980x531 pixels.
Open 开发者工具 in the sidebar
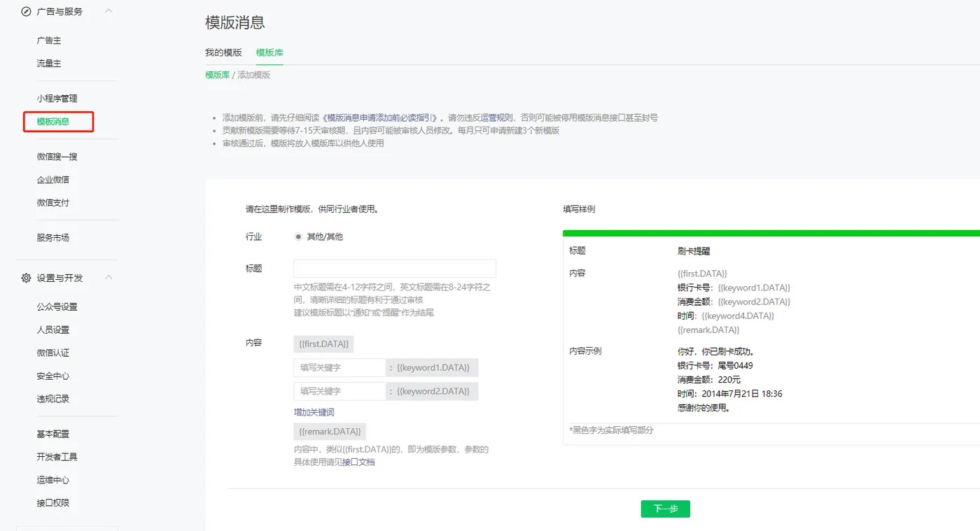tap(57, 457)
